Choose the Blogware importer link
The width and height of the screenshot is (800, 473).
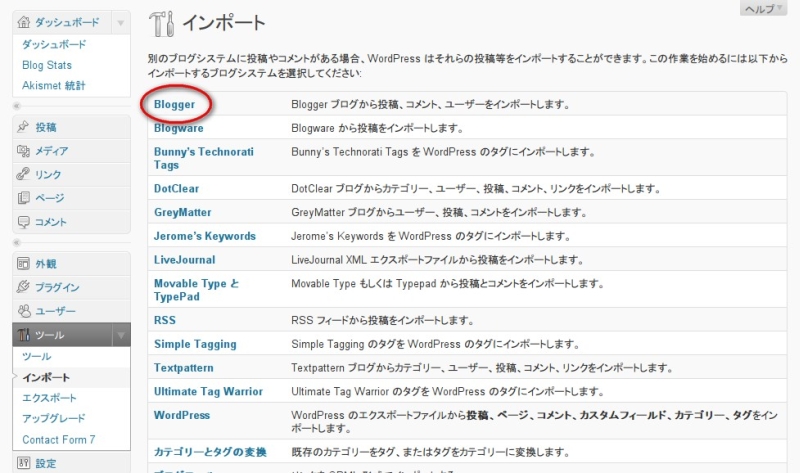[x=179, y=128]
